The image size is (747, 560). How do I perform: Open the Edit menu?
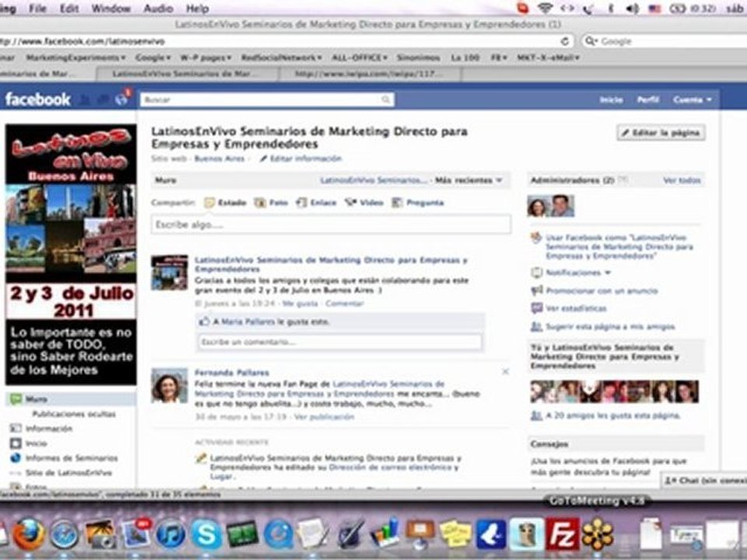point(69,9)
